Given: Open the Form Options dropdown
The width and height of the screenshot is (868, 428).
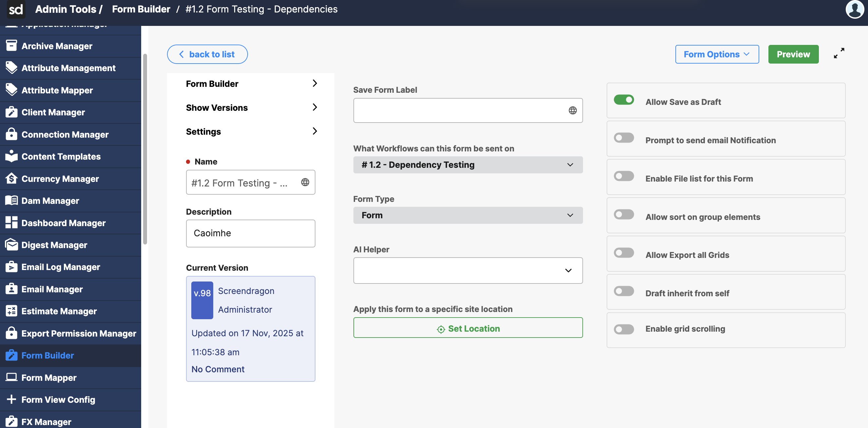Looking at the screenshot, I should click(x=717, y=54).
